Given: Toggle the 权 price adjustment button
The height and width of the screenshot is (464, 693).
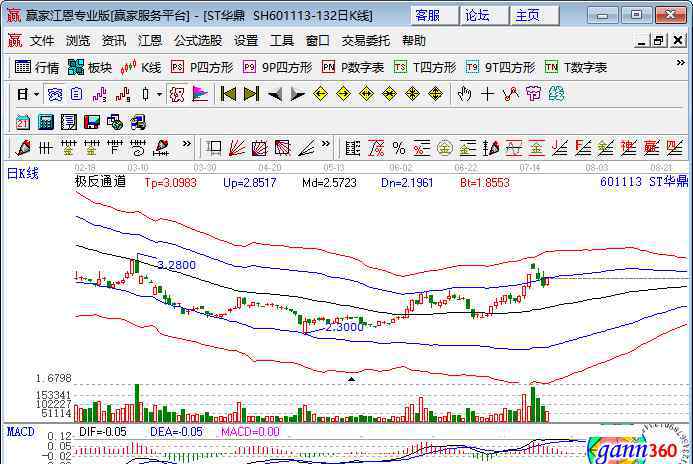Looking at the screenshot, I should coord(177,94).
